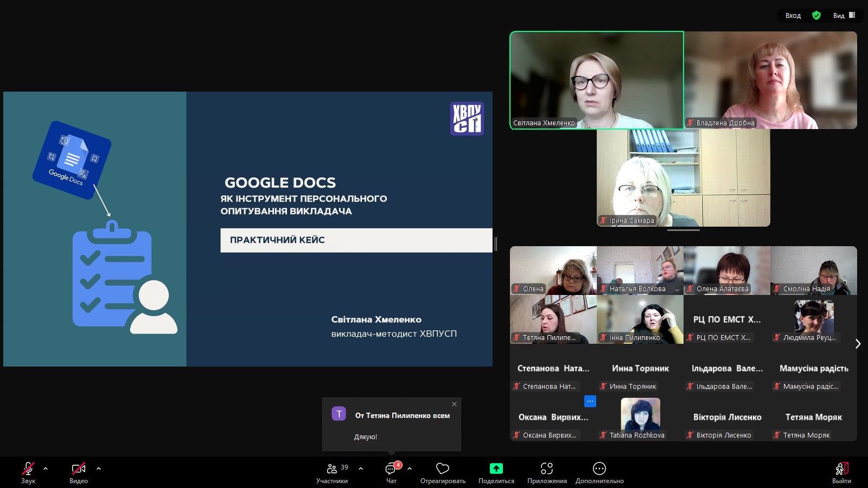Open the Приложения apps panel
The image size is (868, 488).
tap(547, 472)
